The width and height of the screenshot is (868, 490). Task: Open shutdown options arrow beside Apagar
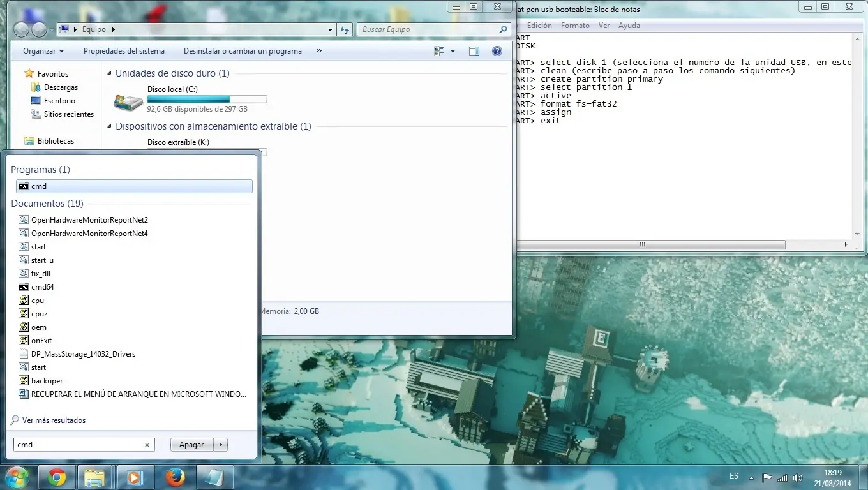tap(220, 445)
